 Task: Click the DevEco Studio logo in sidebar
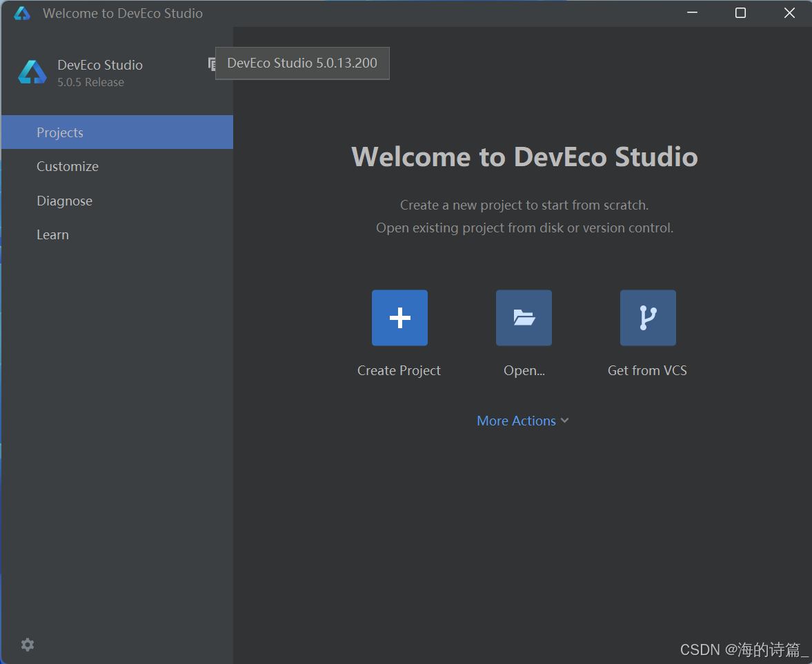click(x=32, y=72)
